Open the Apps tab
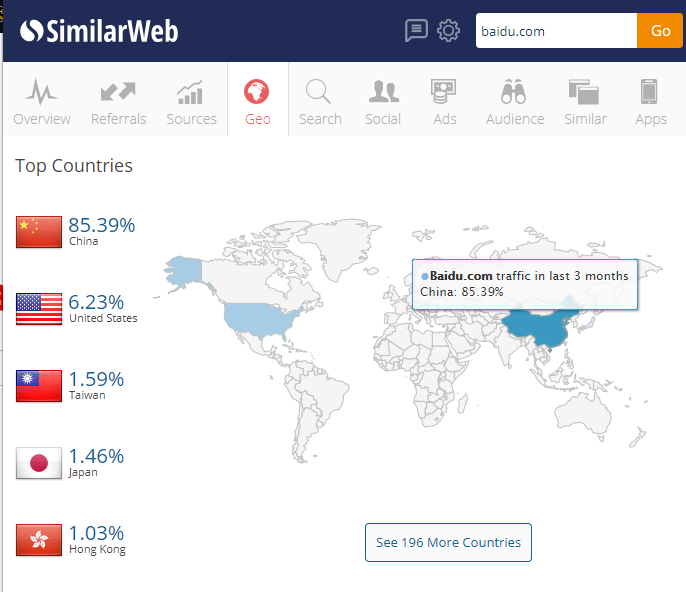 (x=651, y=102)
